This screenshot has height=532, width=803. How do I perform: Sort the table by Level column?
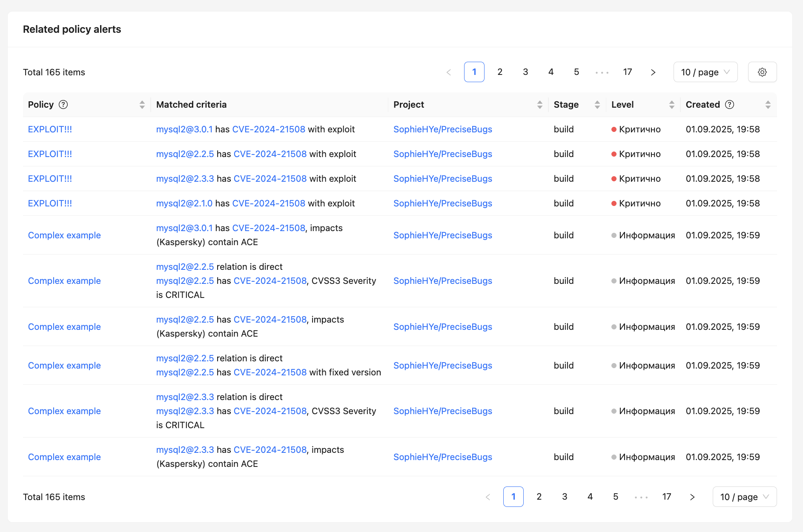[671, 104]
